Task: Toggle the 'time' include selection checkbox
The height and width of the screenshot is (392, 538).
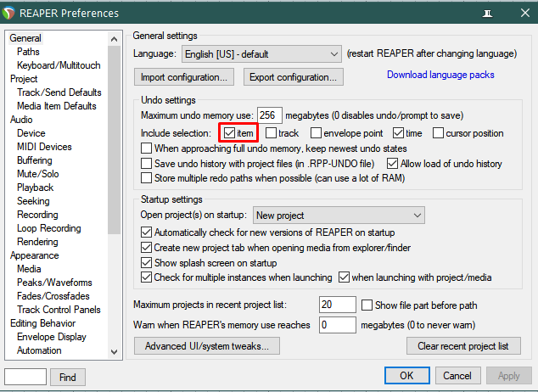Action: 398,133
